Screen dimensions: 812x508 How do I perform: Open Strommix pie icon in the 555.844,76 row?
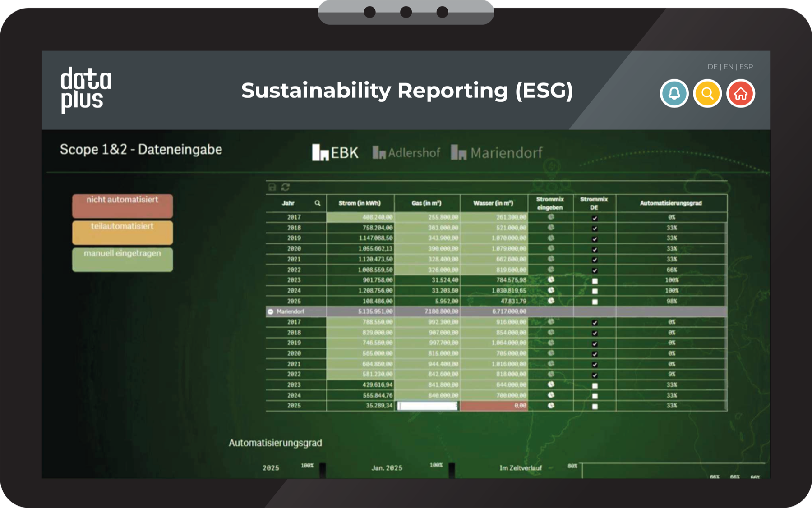[551, 395]
